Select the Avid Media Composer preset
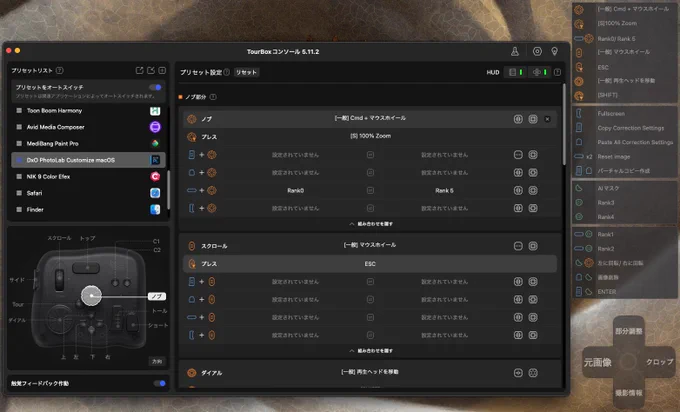The width and height of the screenshot is (680, 412). [x=88, y=127]
